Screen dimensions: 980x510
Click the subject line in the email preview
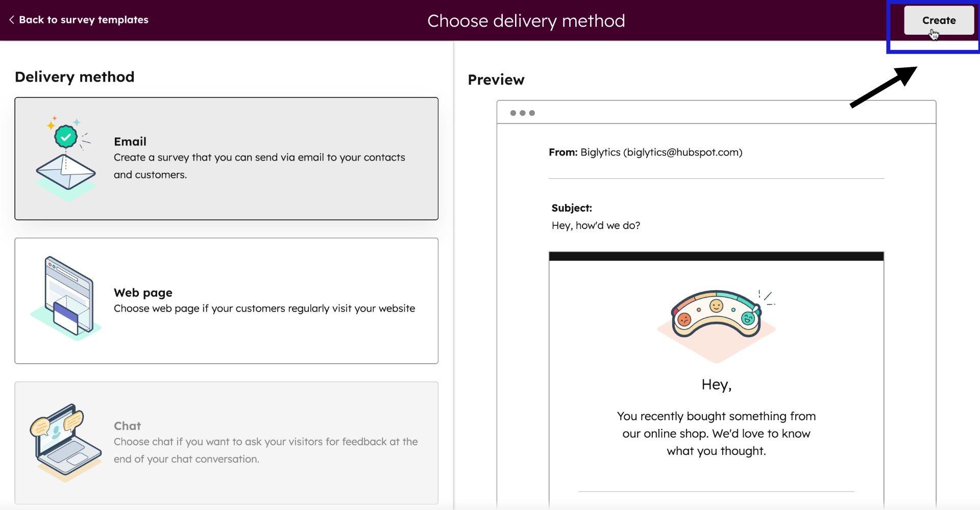(x=596, y=225)
